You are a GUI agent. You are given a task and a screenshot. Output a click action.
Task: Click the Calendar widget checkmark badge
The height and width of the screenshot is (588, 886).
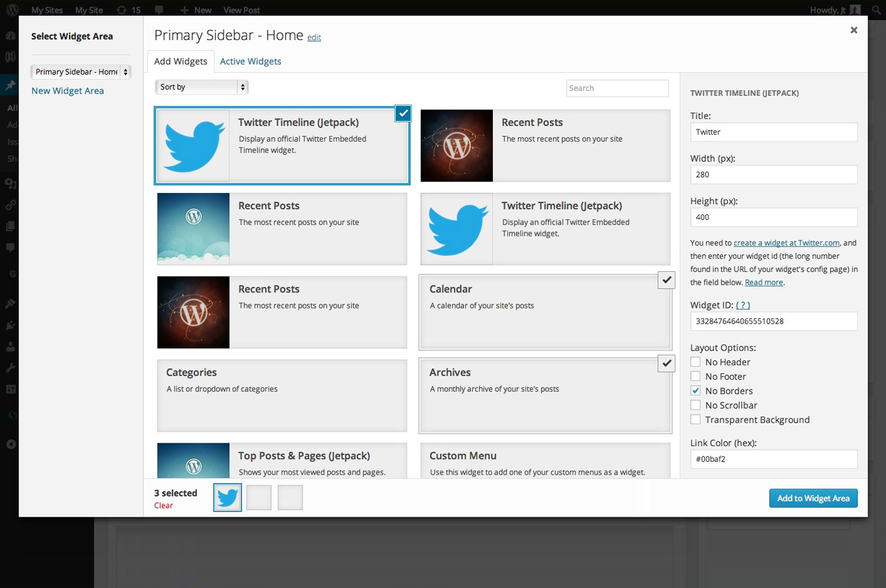pos(666,280)
